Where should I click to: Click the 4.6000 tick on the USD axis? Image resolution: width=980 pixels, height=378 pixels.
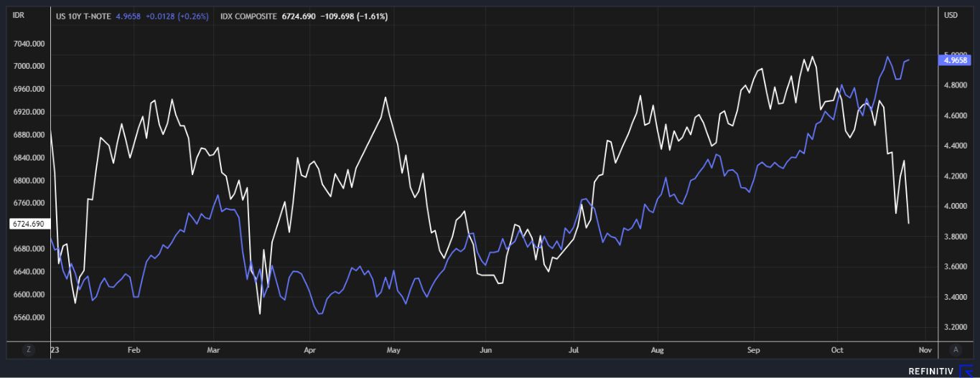tap(956, 115)
